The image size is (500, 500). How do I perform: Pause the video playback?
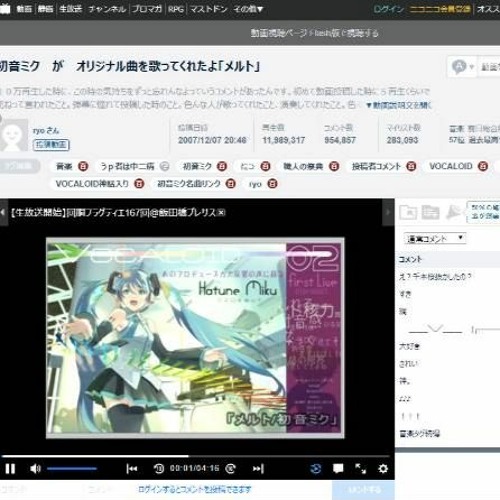(10, 469)
